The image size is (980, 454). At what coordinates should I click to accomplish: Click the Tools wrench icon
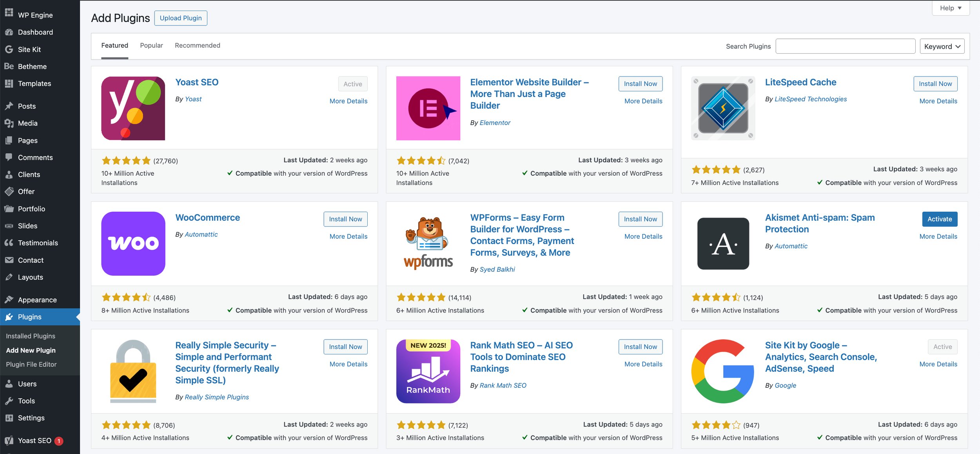coord(9,401)
